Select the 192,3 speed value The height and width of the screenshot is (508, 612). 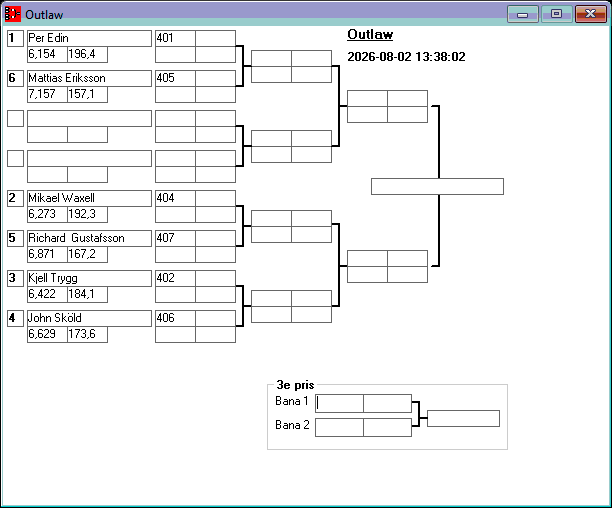(87, 214)
